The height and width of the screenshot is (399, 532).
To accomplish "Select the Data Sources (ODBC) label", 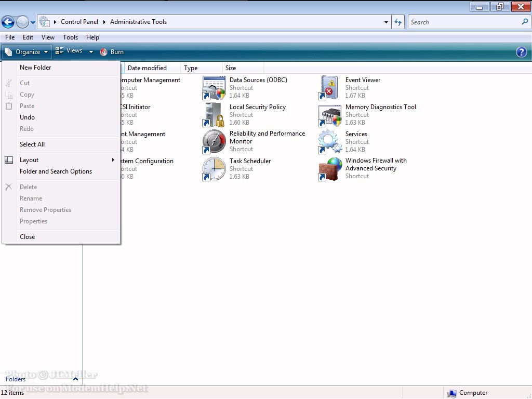I will click(x=258, y=79).
